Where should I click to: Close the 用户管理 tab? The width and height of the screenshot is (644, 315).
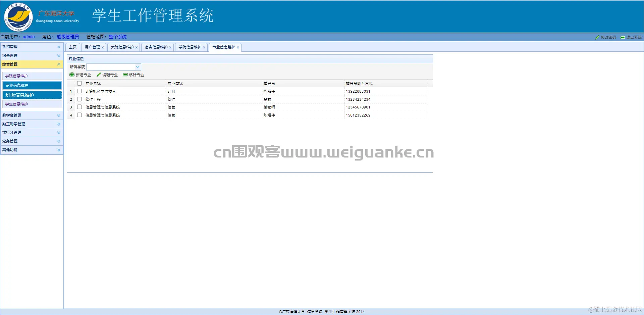tap(103, 47)
